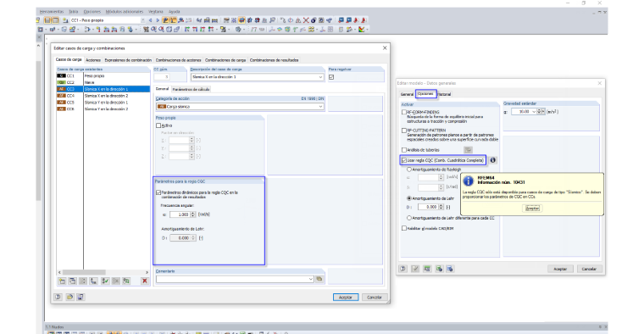
Task: Click pencil edit icon in Datos generales footer
Action: point(415,269)
